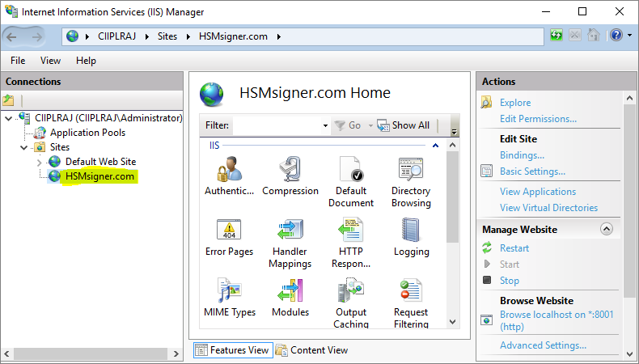Open the Bindings link
639x364 pixels.
point(522,155)
